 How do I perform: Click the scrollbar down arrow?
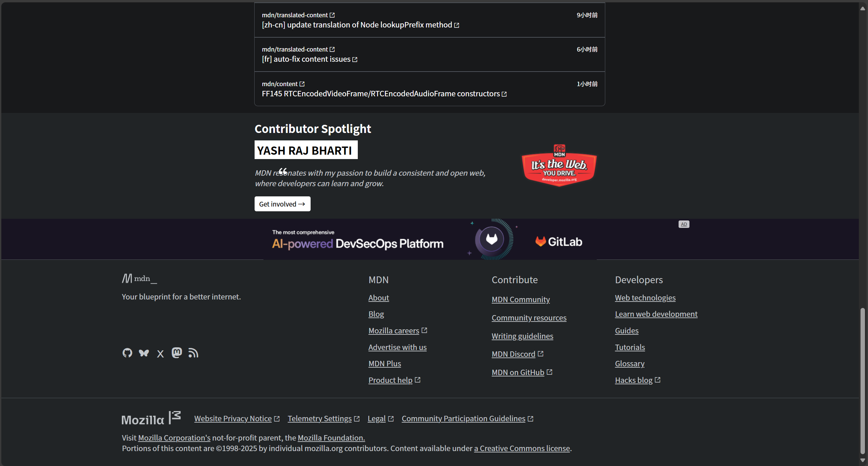863,460
